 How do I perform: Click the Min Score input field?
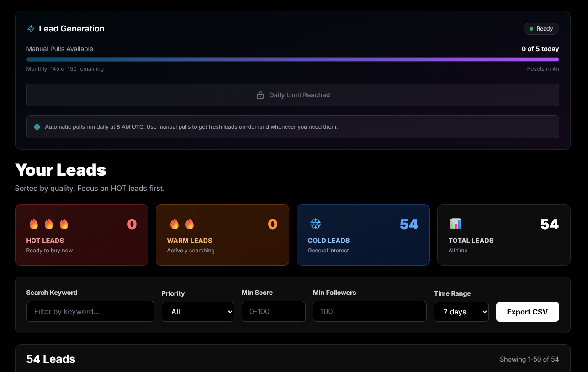273,311
